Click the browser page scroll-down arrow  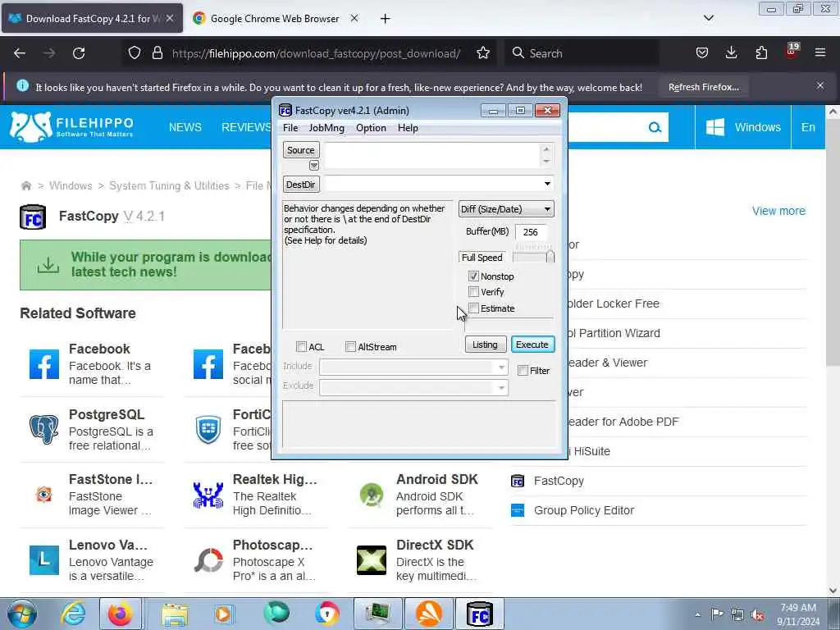[833, 591]
